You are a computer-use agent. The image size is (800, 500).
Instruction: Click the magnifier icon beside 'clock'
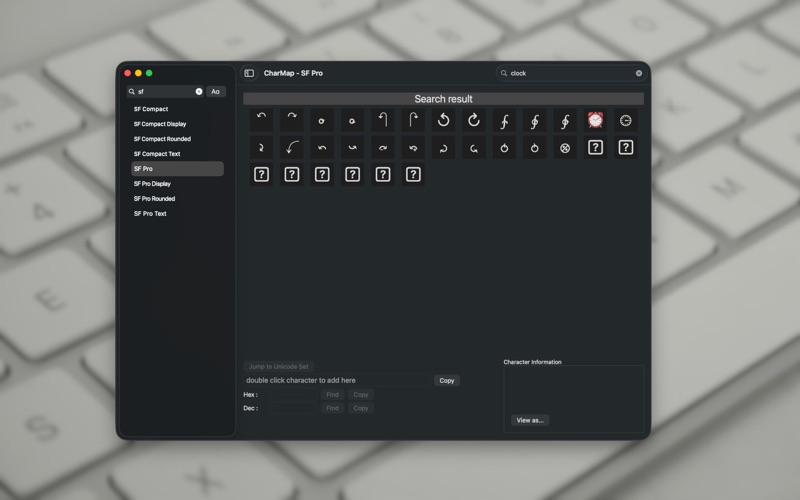[x=504, y=73]
